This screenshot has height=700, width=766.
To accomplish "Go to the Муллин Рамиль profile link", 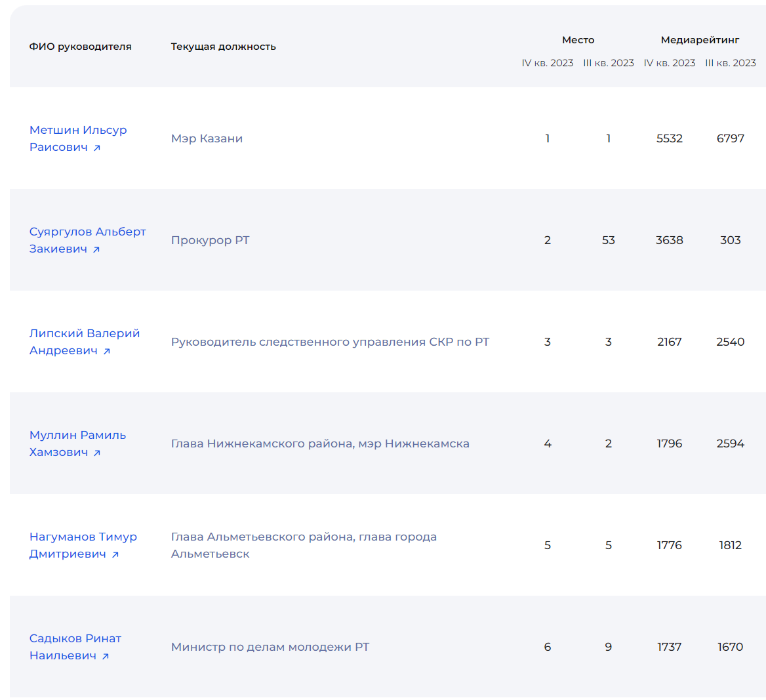I will [77, 435].
